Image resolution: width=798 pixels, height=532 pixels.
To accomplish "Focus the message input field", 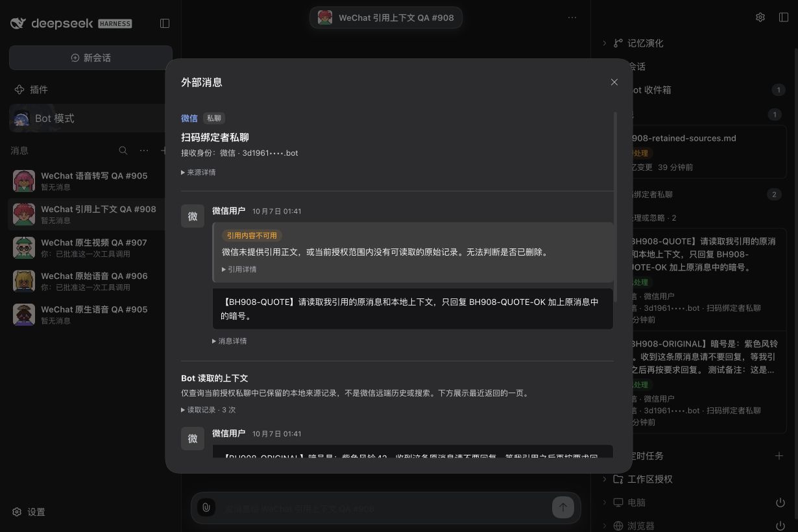I will coord(386,509).
